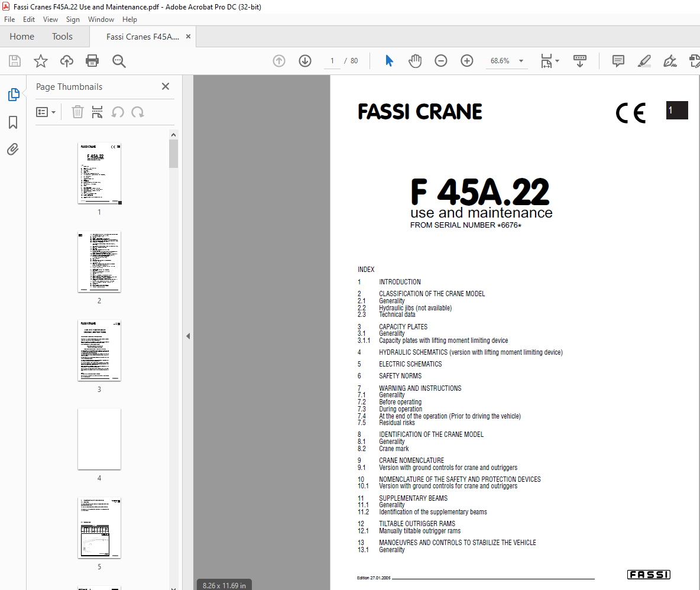Open the File menu
The width and height of the screenshot is (700, 590).
click(9, 19)
